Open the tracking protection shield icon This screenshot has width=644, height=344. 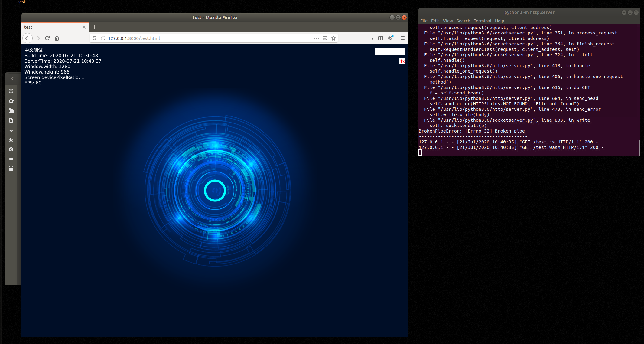pos(94,38)
